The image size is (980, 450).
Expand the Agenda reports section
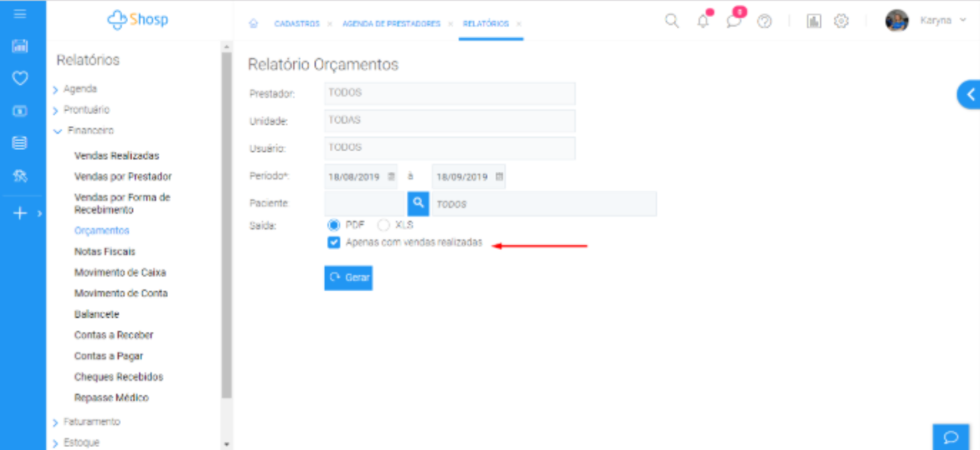[80, 89]
